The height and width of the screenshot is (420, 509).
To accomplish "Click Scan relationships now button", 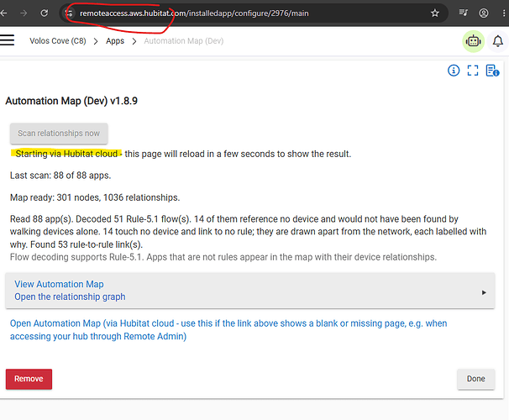I will tap(59, 134).
